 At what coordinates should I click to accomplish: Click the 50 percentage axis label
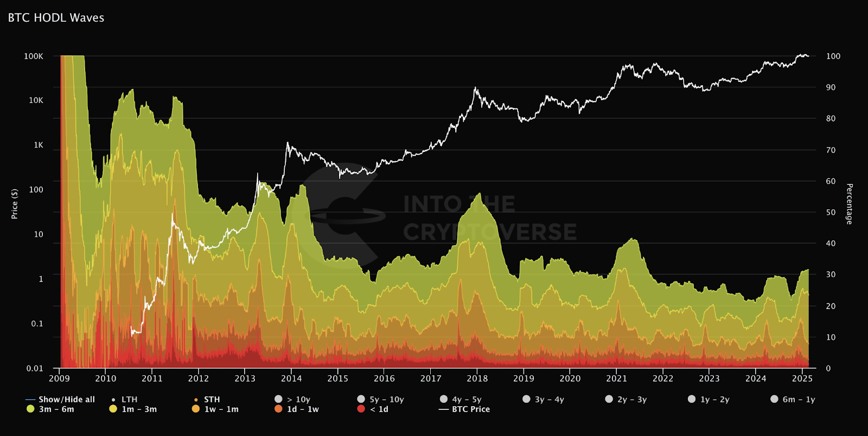tap(831, 212)
